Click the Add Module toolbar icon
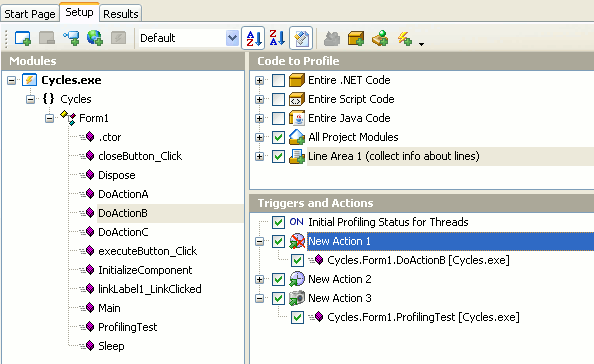The width and height of the screenshot is (594, 364). [22, 38]
